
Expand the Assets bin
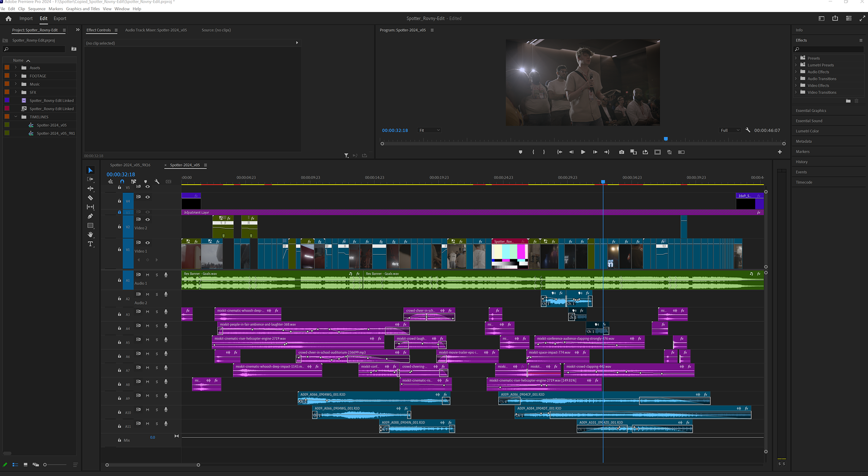16,67
